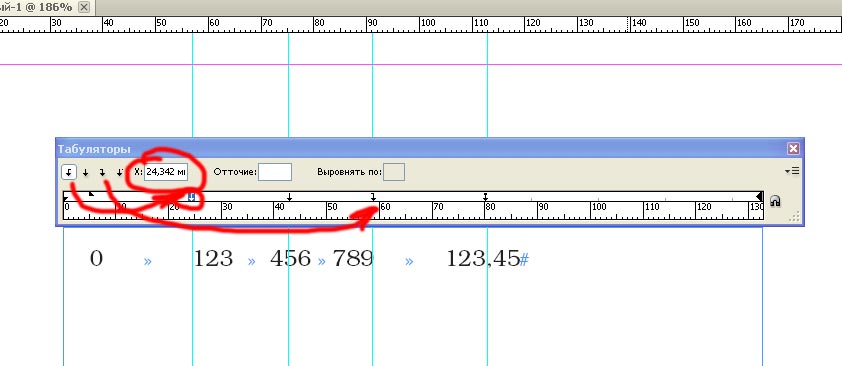This screenshot has height=366, width=842.
Task: Click the number 123 in the text
Action: coord(213,259)
